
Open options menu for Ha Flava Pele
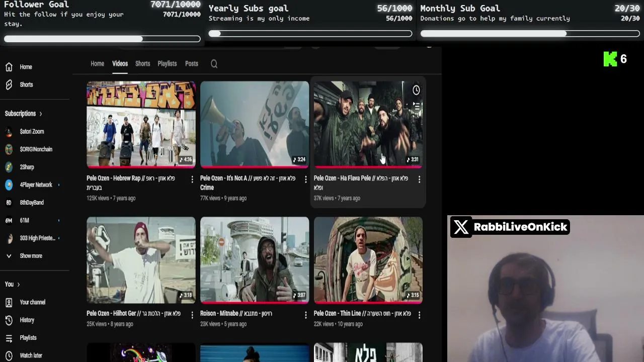click(419, 179)
